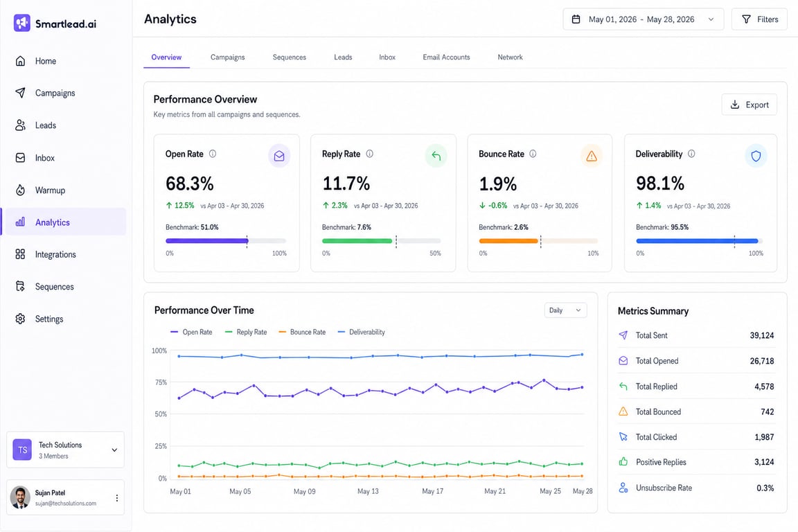The width and height of the screenshot is (798, 532).
Task: Expand the Tech Solutions workspace switcher
Action: [65, 450]
